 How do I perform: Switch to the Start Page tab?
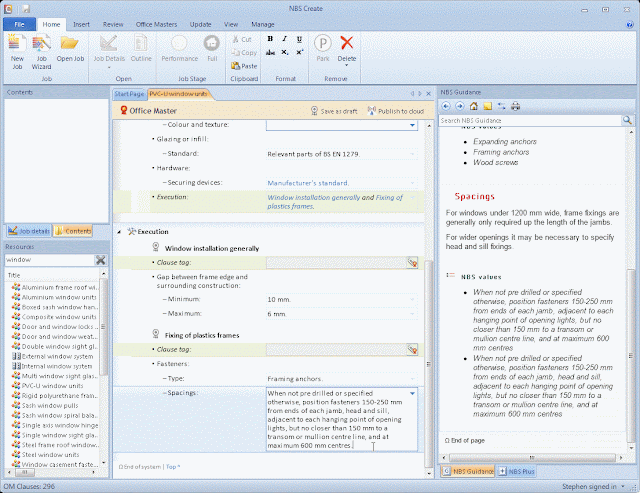click(x=129, y=94)
